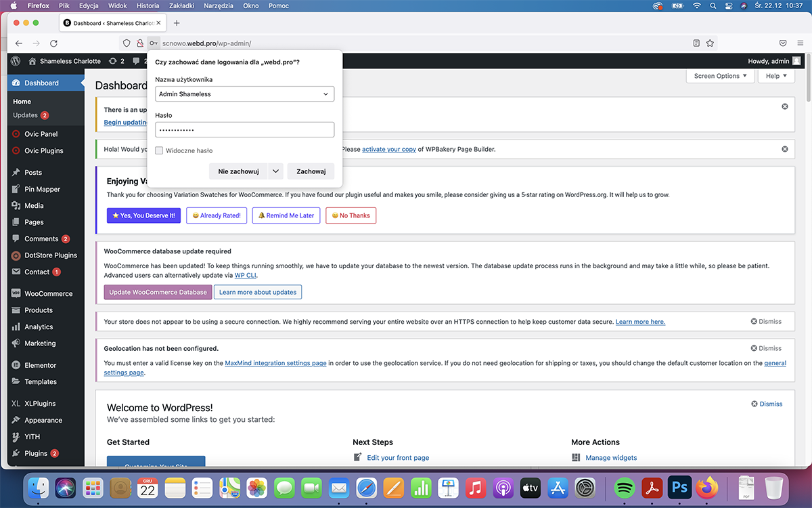
Task: Open the comments bubble icon in admin bar
Action: click(136, 61)
